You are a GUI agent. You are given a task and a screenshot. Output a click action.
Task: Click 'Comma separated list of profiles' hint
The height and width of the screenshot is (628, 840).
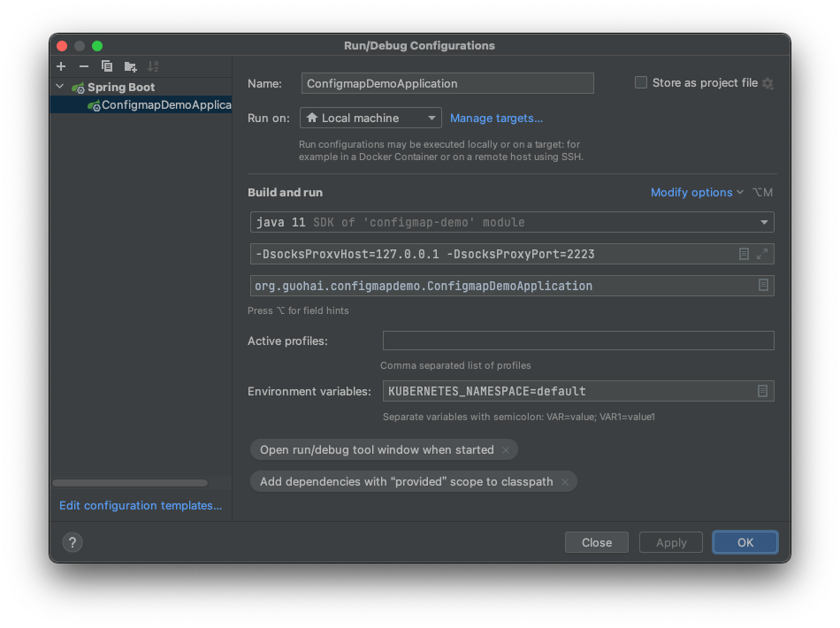(x=455, y=365)
